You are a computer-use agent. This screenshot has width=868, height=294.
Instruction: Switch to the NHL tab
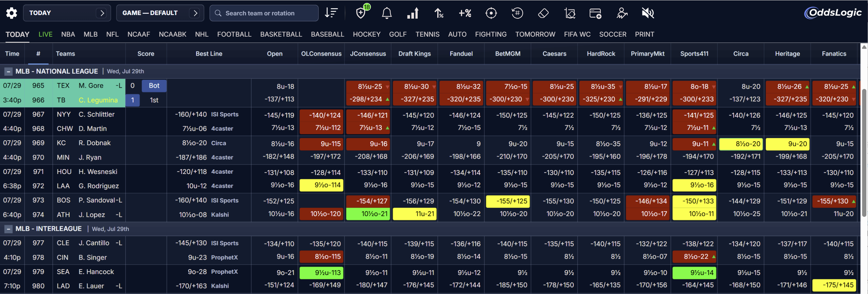201,34
